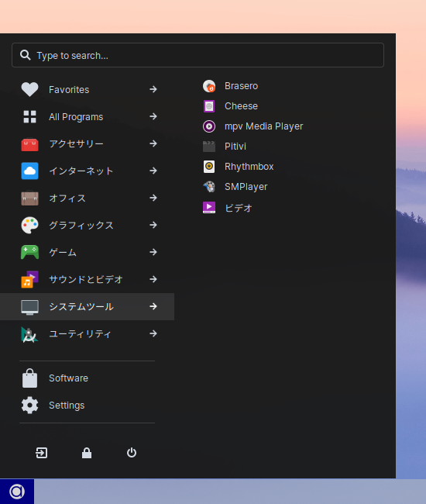The image size is (426, 504).
Task: Start mpv Media Player icon
Action: [x=209, y=126]
